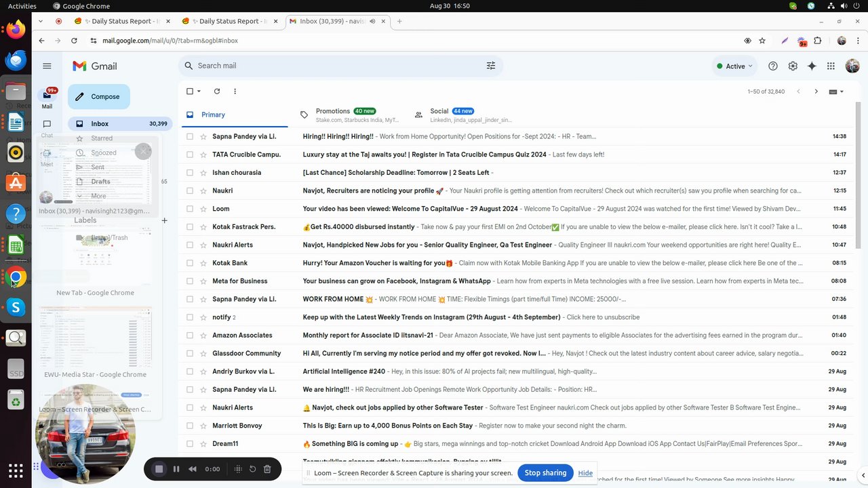Star the Naukri email about profile
This screenshot has height=488, width=868.
[x=203, y=191]
